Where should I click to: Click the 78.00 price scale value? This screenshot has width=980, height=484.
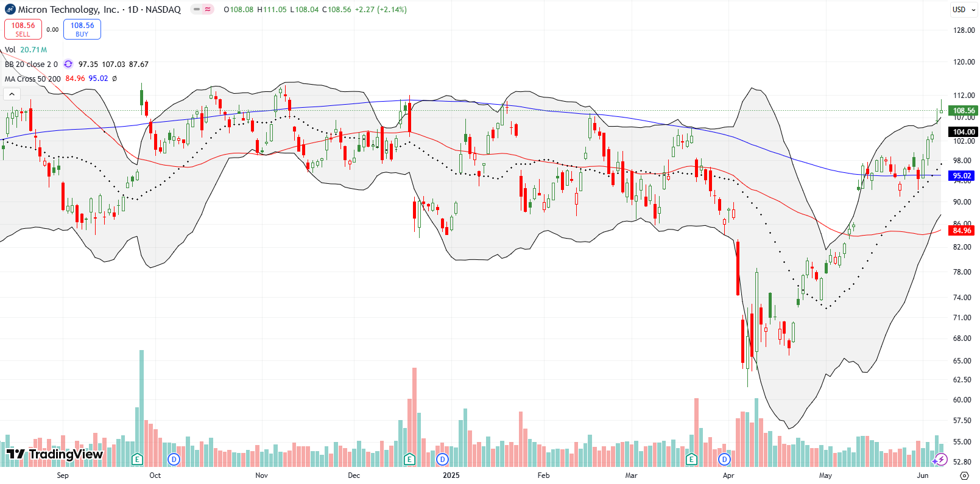tap(962, 272)
